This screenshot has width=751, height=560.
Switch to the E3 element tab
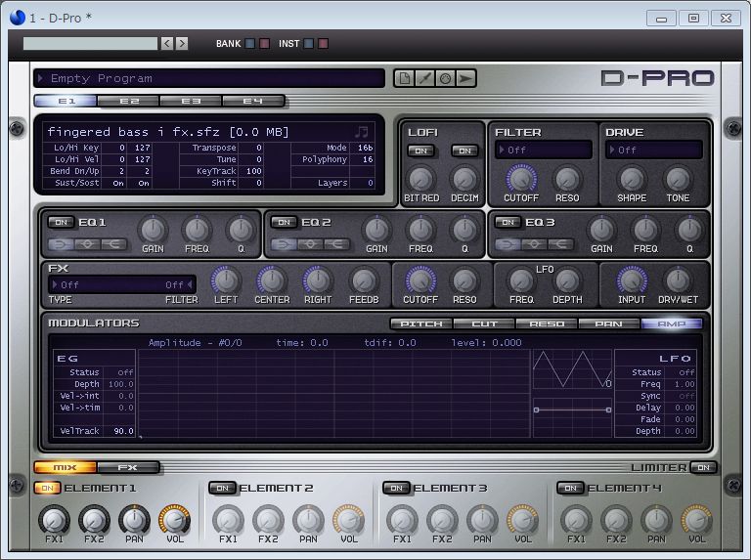pyautogui.click(x=191, y=101)
